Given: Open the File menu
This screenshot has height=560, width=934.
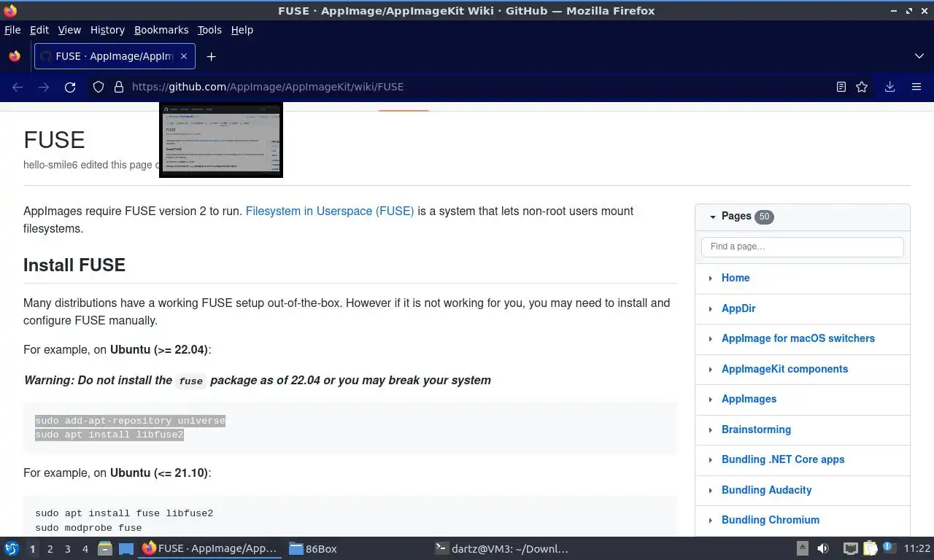Looking at the screenshot, I should (12, 30).
